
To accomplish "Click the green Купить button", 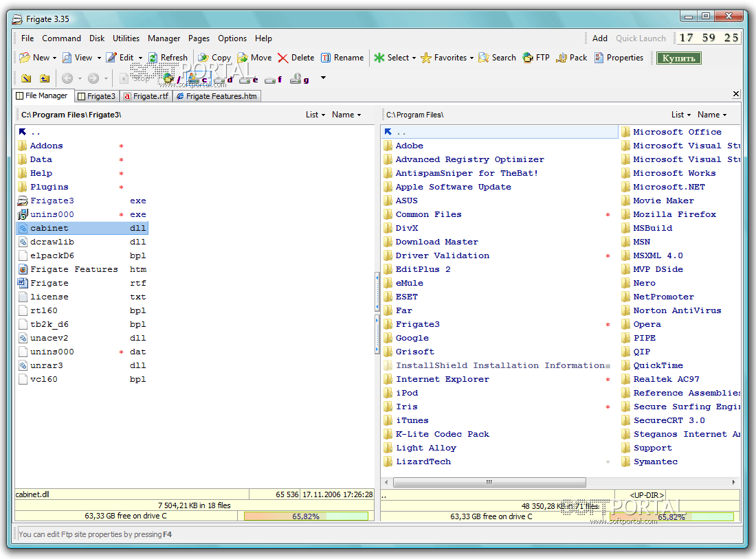I will pos(678,58).
